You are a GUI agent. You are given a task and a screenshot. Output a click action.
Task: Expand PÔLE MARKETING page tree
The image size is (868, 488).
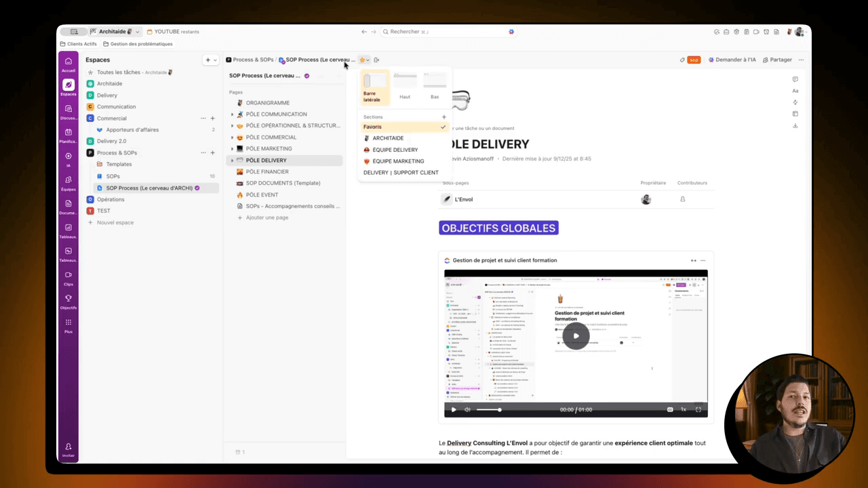(x=232, y=149)
